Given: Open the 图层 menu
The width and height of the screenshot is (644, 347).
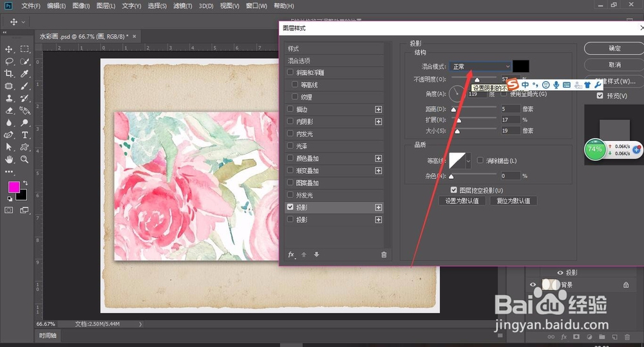Looking at the screenshot, I should pyautogui.click(x=106, y=6).
